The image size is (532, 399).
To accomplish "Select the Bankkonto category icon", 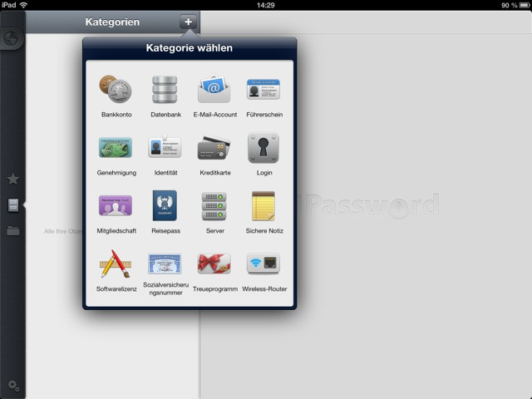I will point(116,89).
